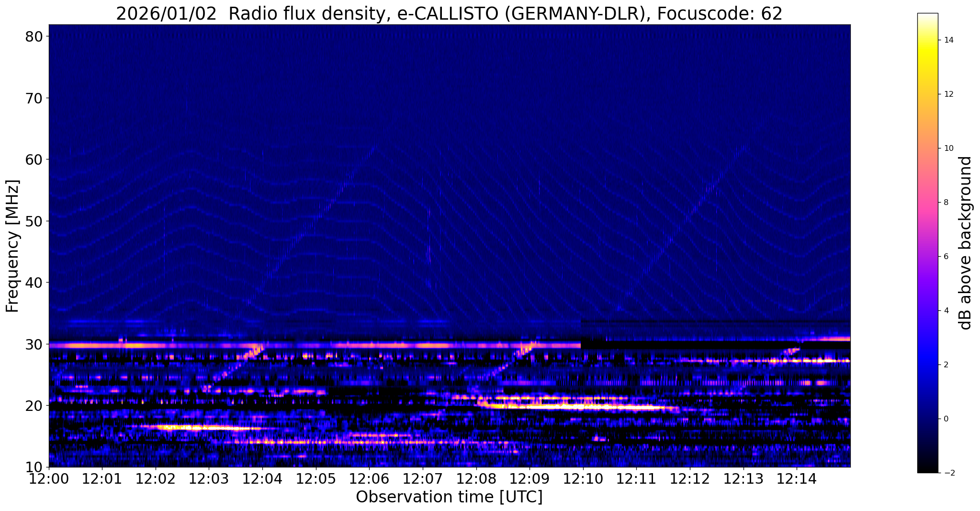Click the 12:09 time tick label

pyautogui.click(x=529, y=478)
